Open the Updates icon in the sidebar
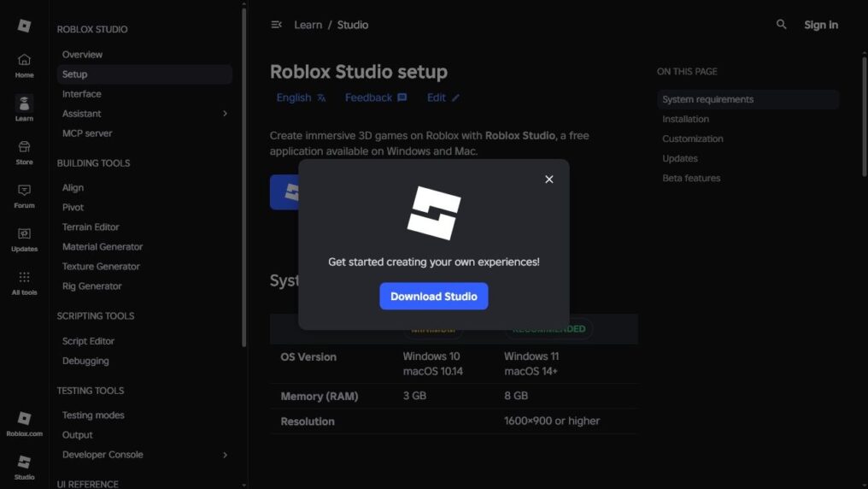 click(x=25, y=239)
